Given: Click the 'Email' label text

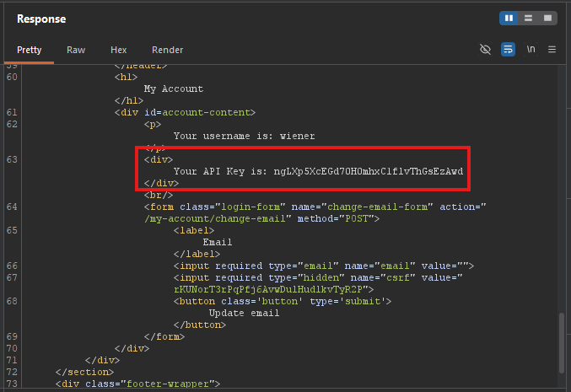Looking at the screenshot, I should [218, 242].
